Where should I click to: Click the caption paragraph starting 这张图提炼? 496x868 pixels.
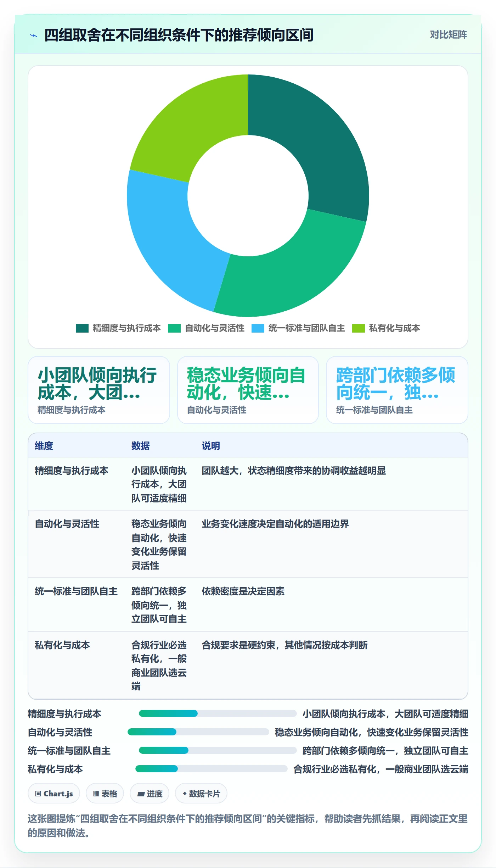pyautogui.click(x=248, y=826)
